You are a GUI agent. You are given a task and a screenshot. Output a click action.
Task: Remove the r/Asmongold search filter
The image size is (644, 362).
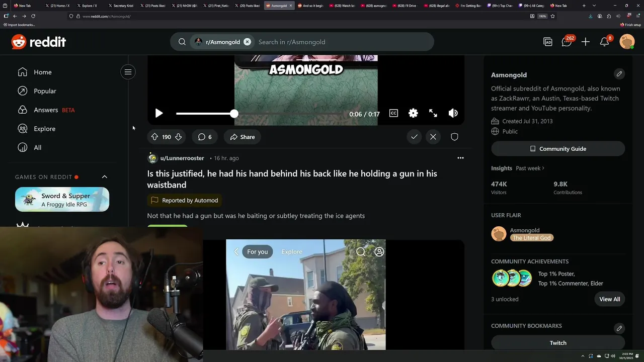pyautogui.click(x=247, y=42)
